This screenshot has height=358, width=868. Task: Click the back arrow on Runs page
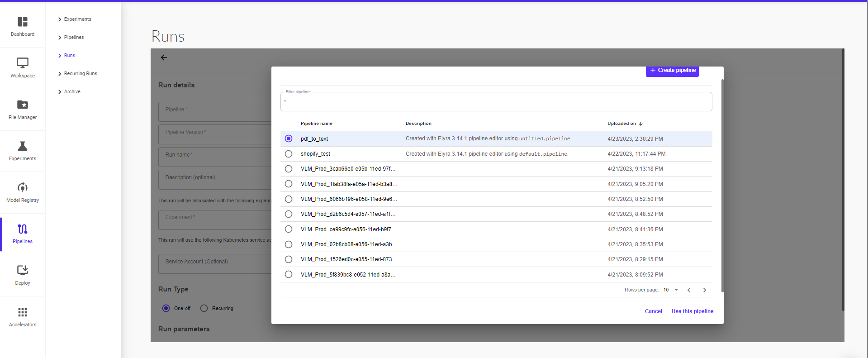[164, 57]
